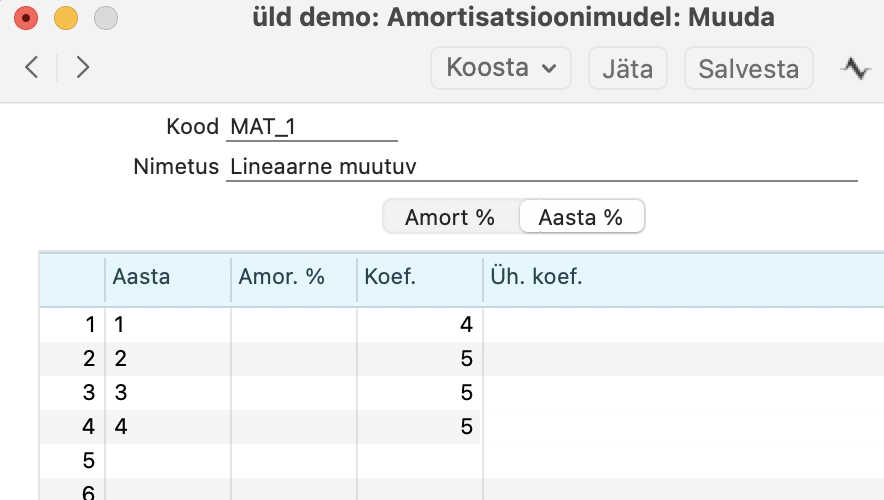The height and width of the screenshot is (500, 884).
Task: Click the Aasta column header
Action: pos(167,278)
